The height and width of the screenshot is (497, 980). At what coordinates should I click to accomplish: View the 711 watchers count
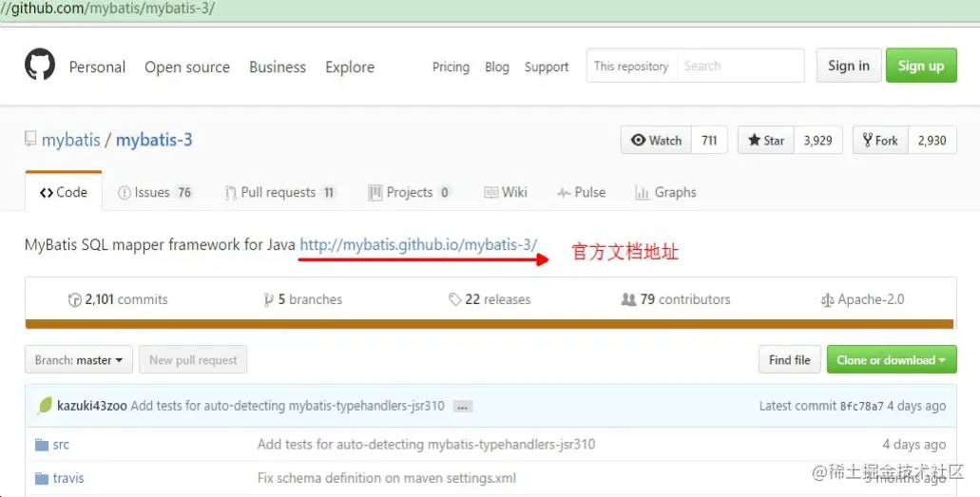709,140
